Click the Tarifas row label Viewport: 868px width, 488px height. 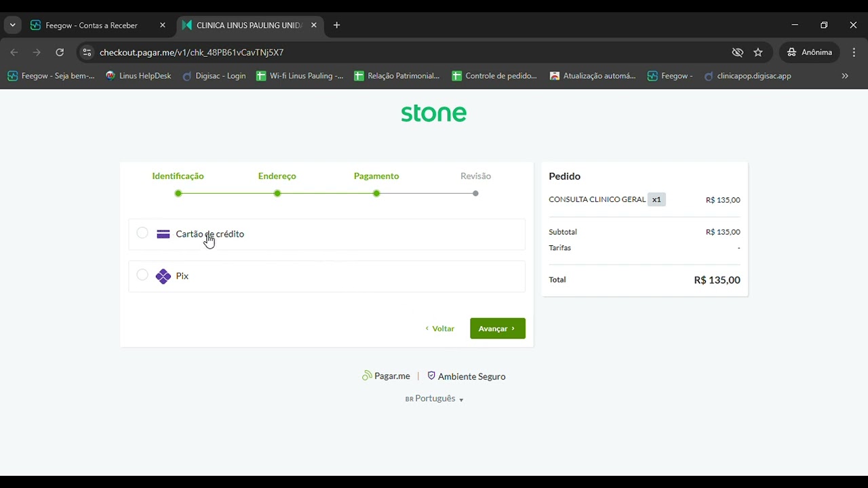pos(560,248)
